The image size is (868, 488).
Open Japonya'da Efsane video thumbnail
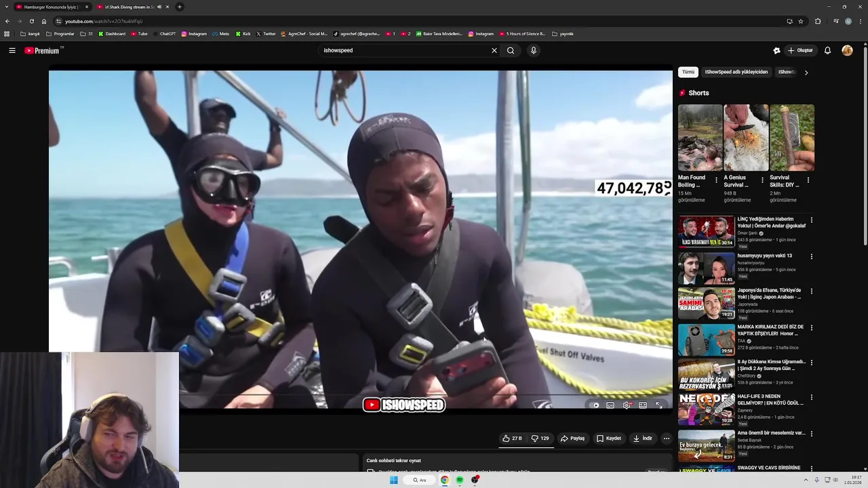[707, 303]
